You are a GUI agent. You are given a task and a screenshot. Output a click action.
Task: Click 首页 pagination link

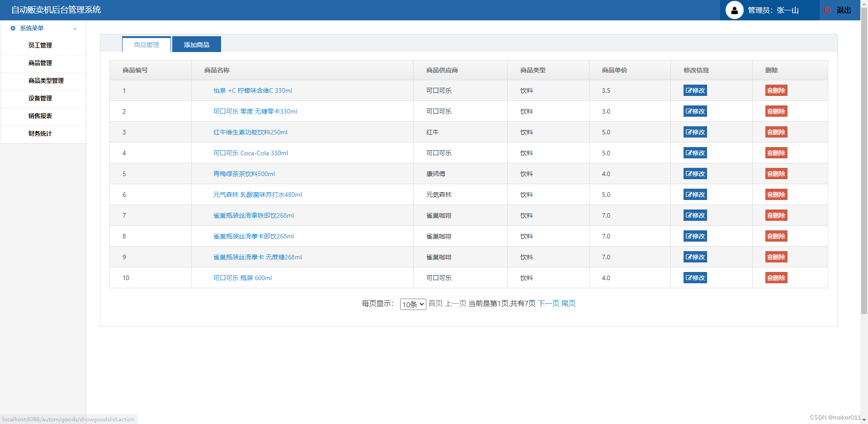pos(435,304)
